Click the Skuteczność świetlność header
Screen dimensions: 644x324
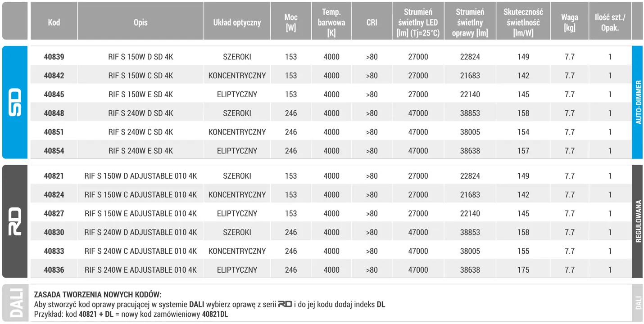click(x=523, y=22)
